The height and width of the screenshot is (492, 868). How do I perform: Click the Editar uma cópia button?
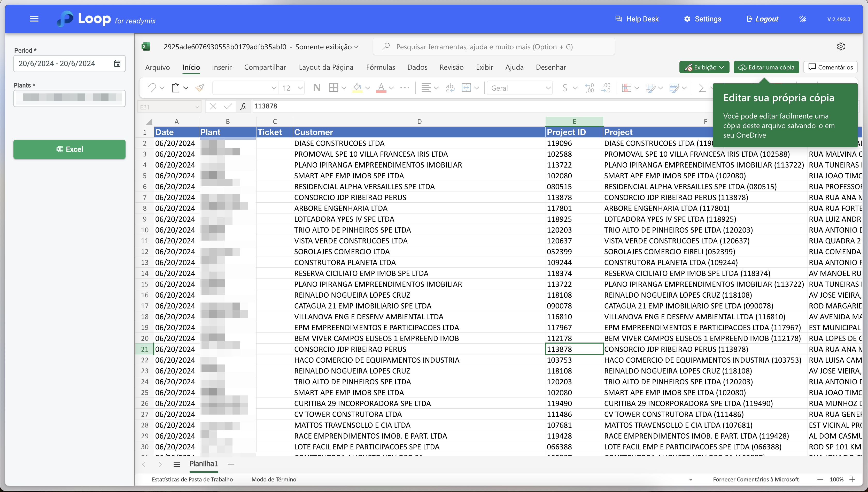tap(766, 67)
